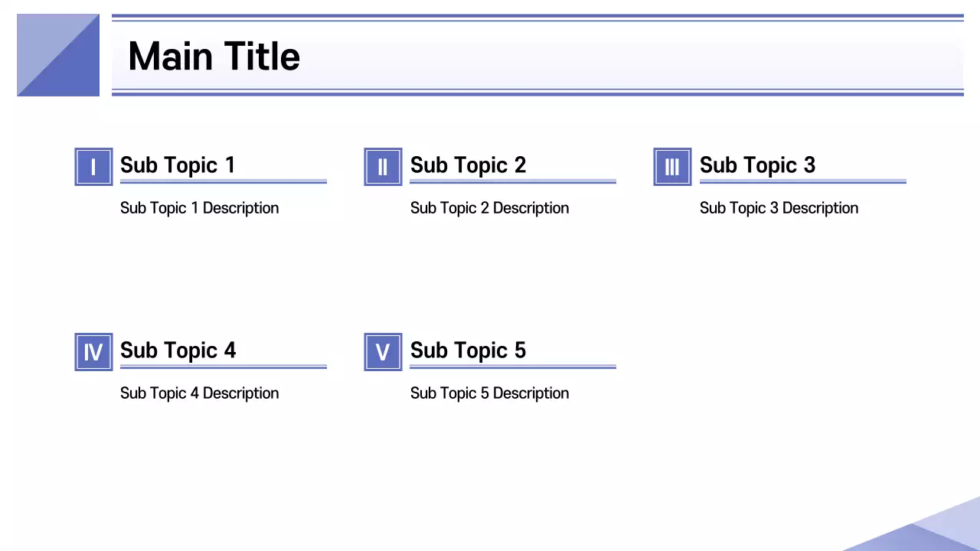980x551 pixels.
Task: Click the Roman numeral III icon box
Action: click(672, 167)
